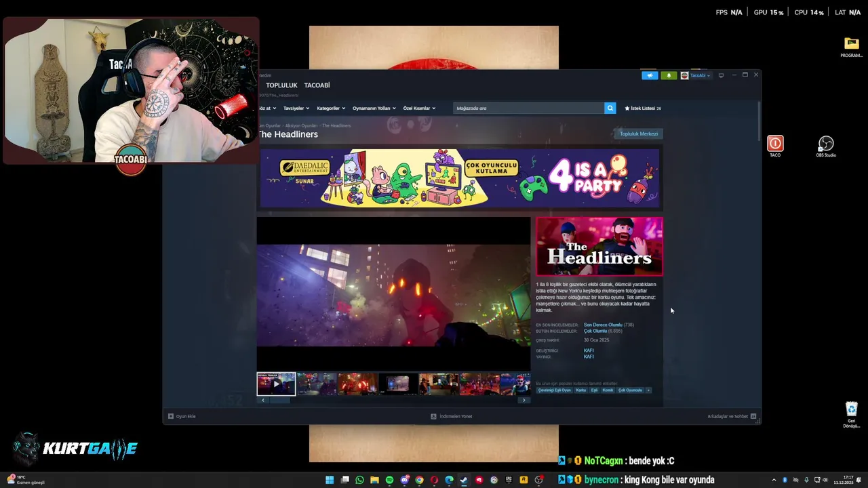Click thumbnail strip right arrow

click(524, 401)
